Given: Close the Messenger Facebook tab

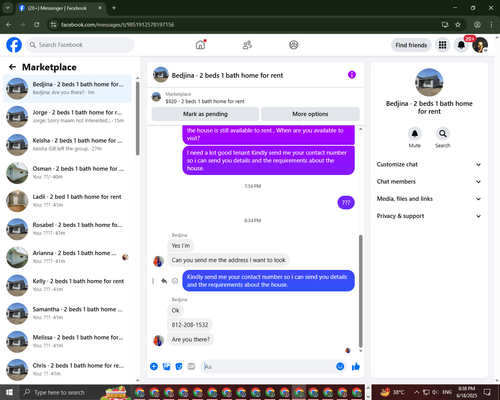Looking at the screenshot, I should click(x=100, y=8).
